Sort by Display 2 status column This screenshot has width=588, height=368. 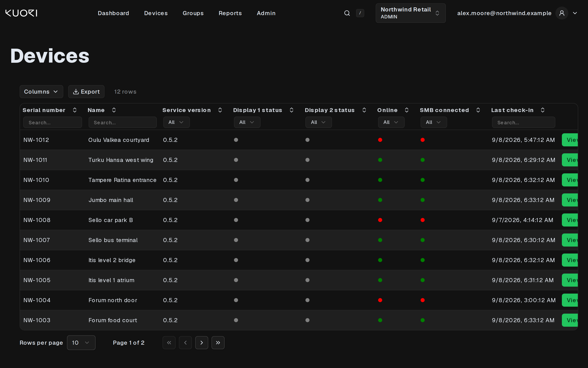pos(364,110)
